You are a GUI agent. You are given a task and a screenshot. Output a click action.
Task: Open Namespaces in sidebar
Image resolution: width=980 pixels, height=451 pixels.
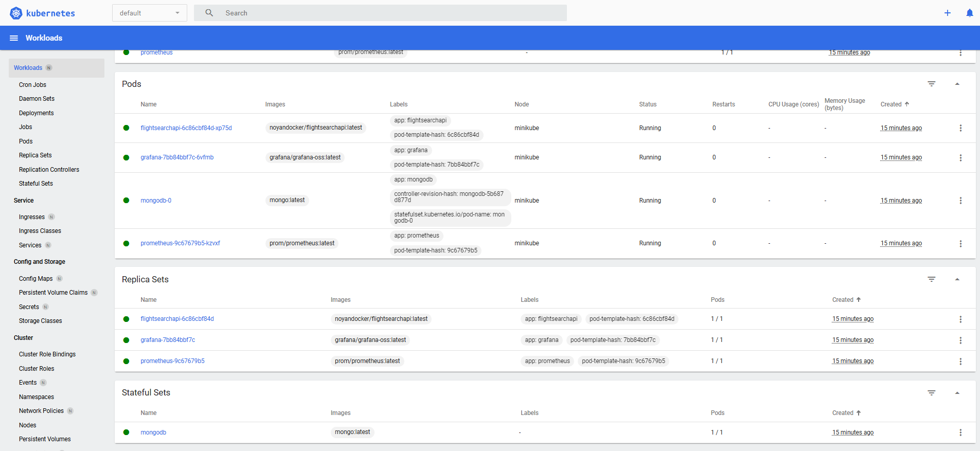click(x=37, y=397)
